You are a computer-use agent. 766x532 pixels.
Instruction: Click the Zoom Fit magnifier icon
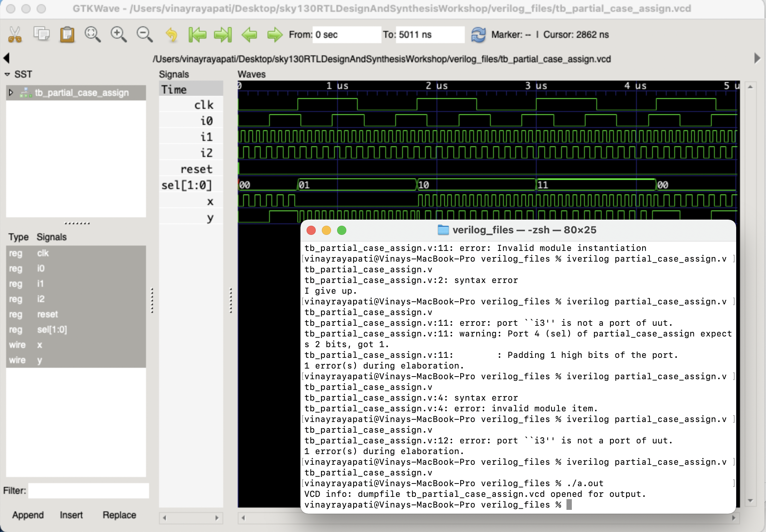pos(93,34)
